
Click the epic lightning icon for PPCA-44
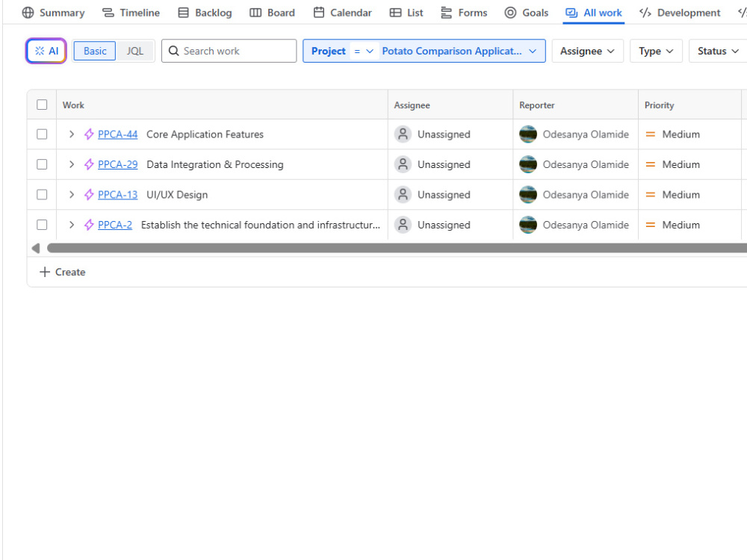[x=89, y=134]
